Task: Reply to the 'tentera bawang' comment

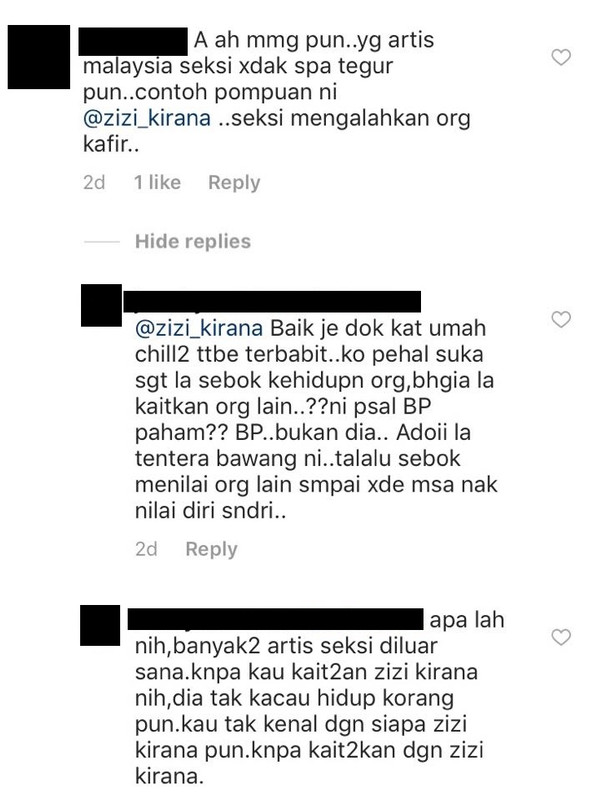Action: [211, 549]
